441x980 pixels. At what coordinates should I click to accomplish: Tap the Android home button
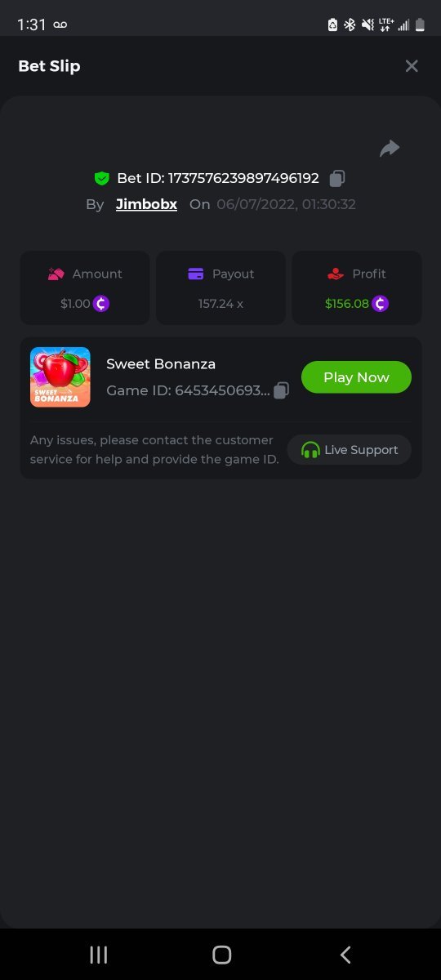point(221,955)
